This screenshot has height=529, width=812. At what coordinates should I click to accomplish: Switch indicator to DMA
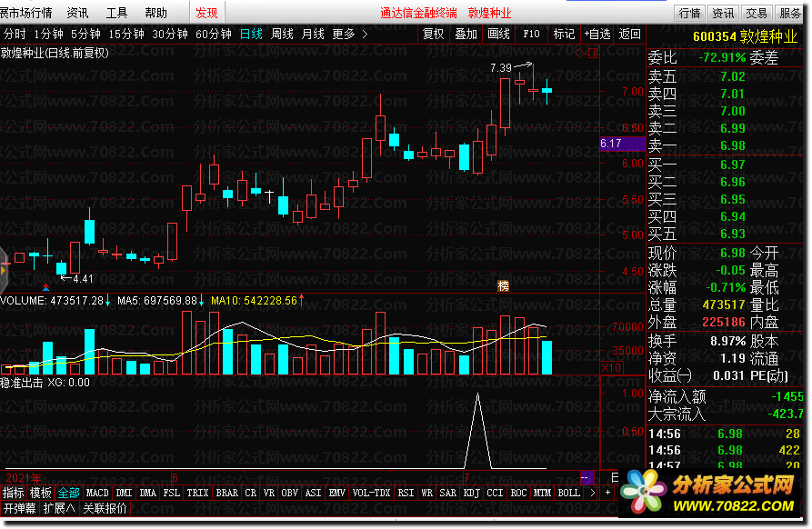[147, 493]
